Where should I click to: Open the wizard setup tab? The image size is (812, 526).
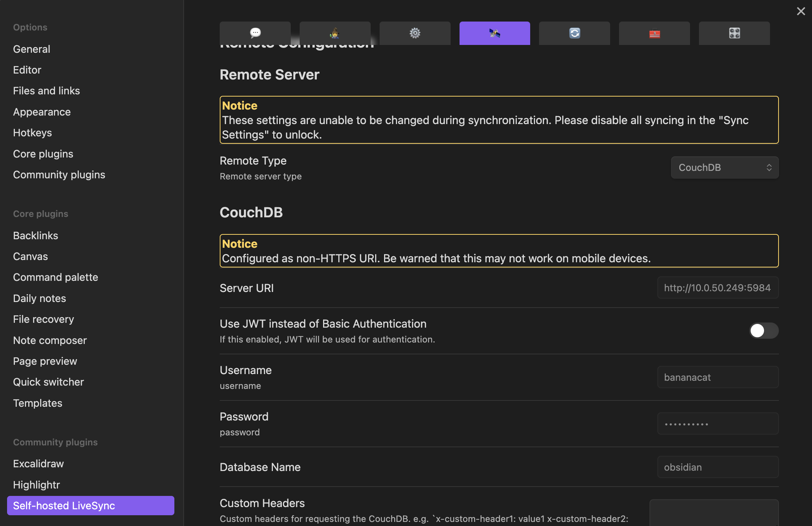tap(335, 33)
